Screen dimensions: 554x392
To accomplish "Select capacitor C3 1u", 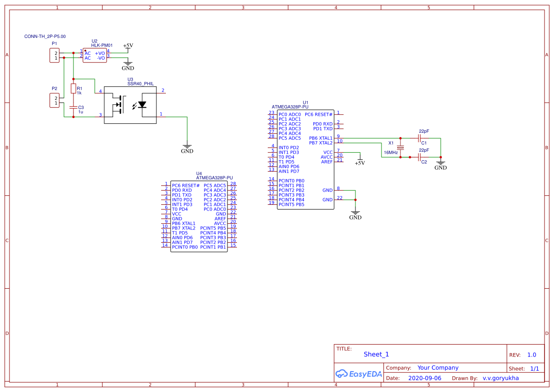I will click(73, 107).
